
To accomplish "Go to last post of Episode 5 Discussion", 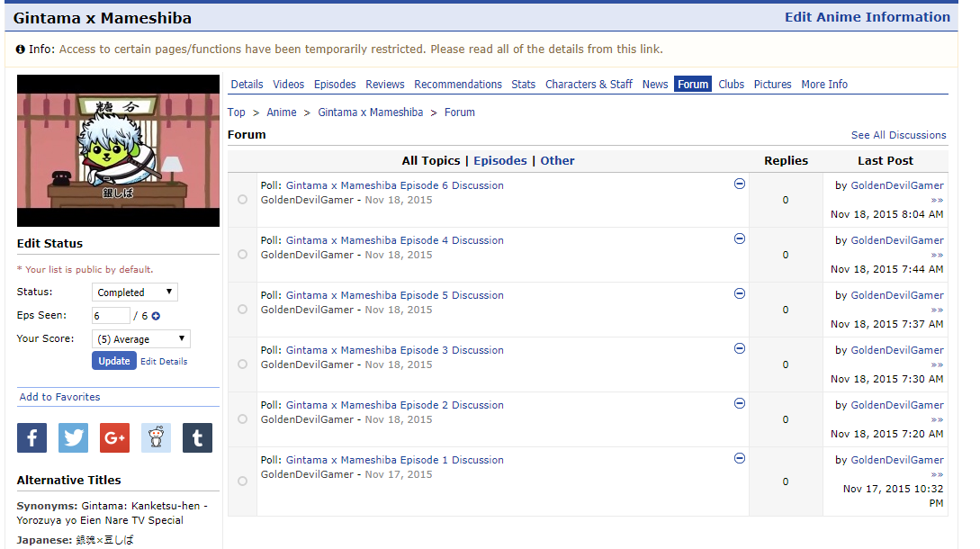I will (x=937, y=310).
